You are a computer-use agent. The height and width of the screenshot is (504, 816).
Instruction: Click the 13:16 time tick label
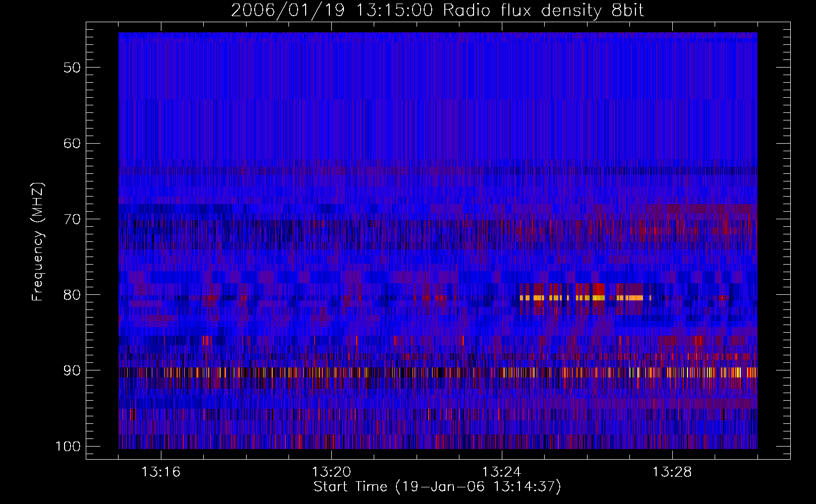point(161,472)
